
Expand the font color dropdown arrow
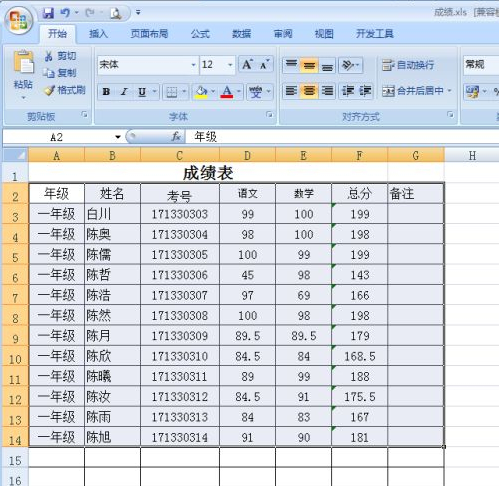pos(239,92)
